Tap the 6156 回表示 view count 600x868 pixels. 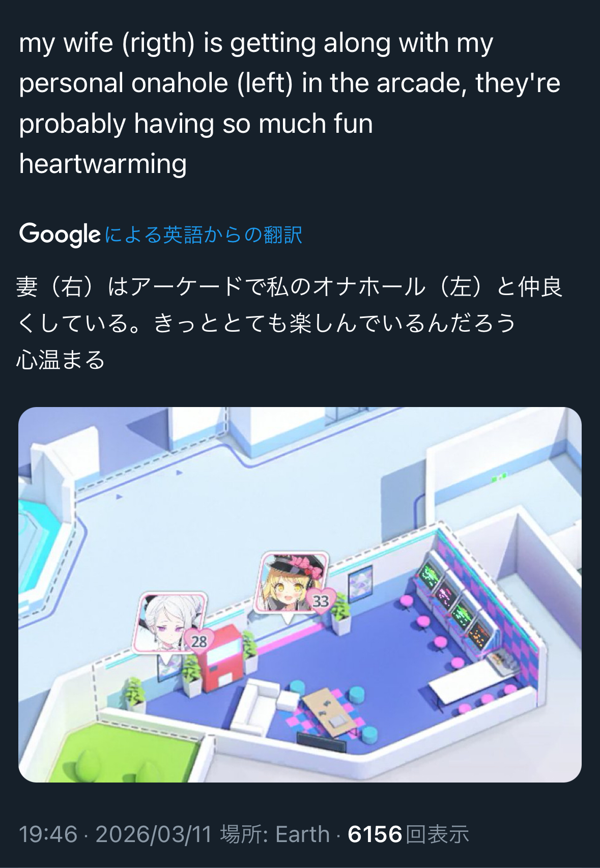408,834
